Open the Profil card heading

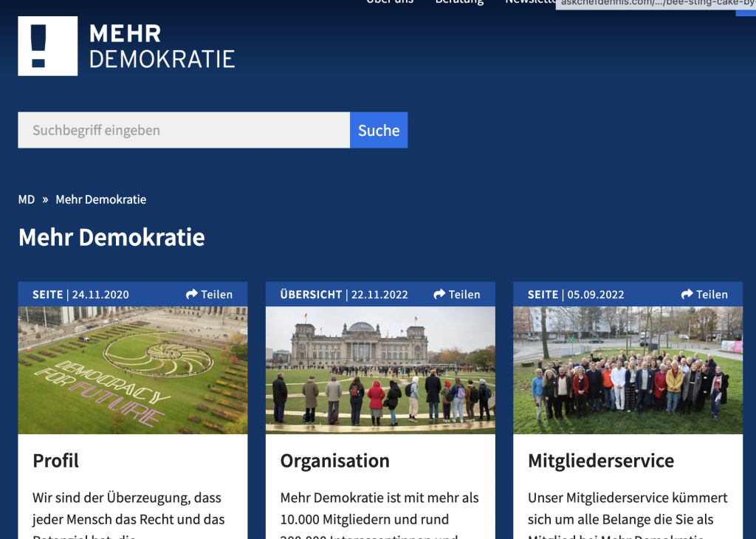pyautogui.click(x=56, y=461)
